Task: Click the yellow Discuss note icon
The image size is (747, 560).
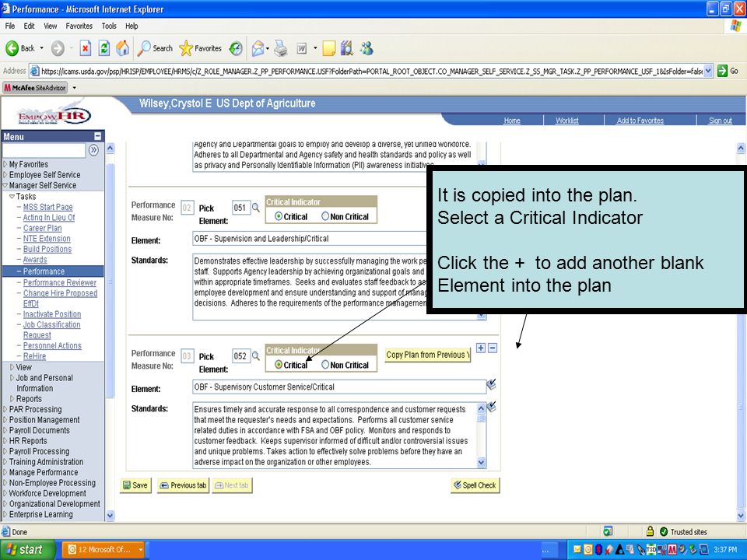Action: tap(328, 48)
